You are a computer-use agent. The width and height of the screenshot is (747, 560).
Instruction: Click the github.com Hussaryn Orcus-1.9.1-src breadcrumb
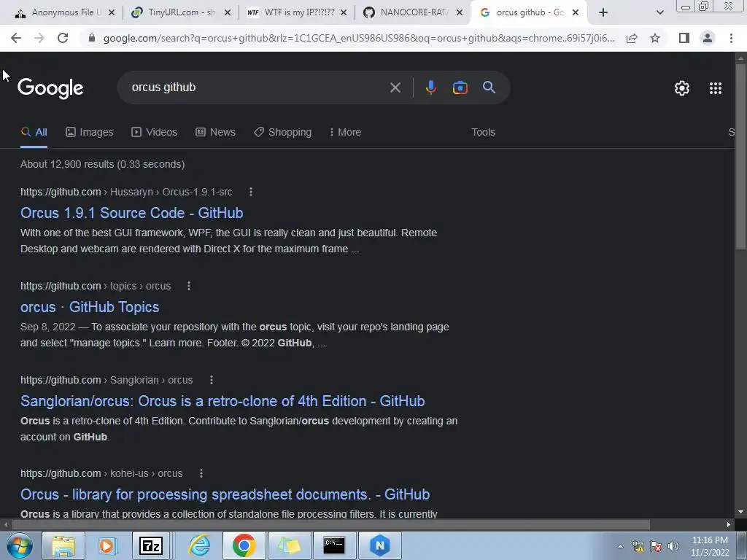126,192
